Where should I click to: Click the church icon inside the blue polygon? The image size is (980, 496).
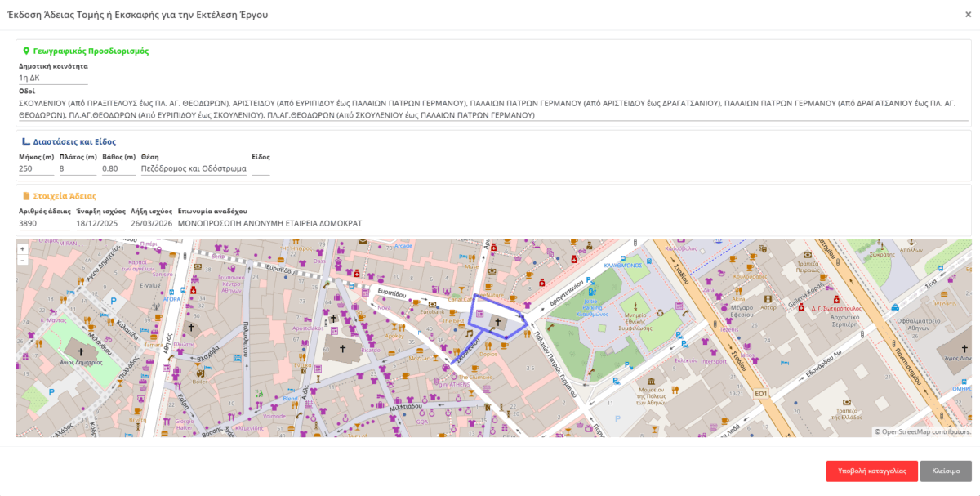[497, 323]
